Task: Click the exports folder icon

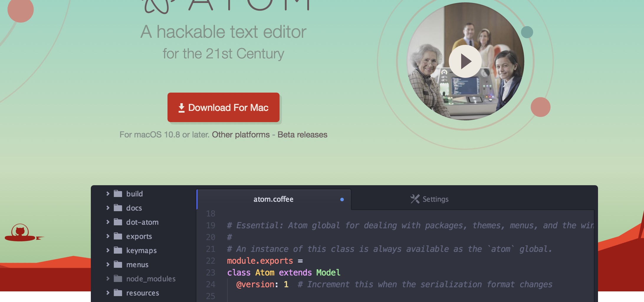Action: [118, 236]
